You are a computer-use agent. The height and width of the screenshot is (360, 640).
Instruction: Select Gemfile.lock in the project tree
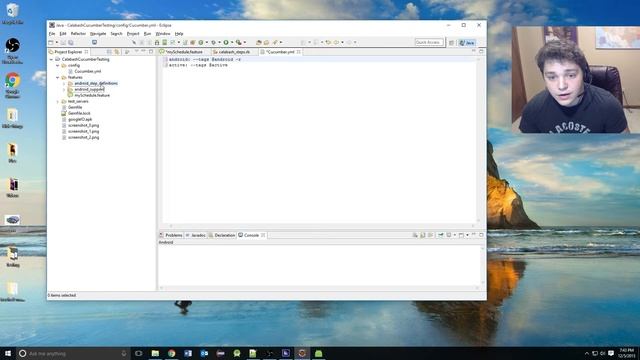pos(79,113)
